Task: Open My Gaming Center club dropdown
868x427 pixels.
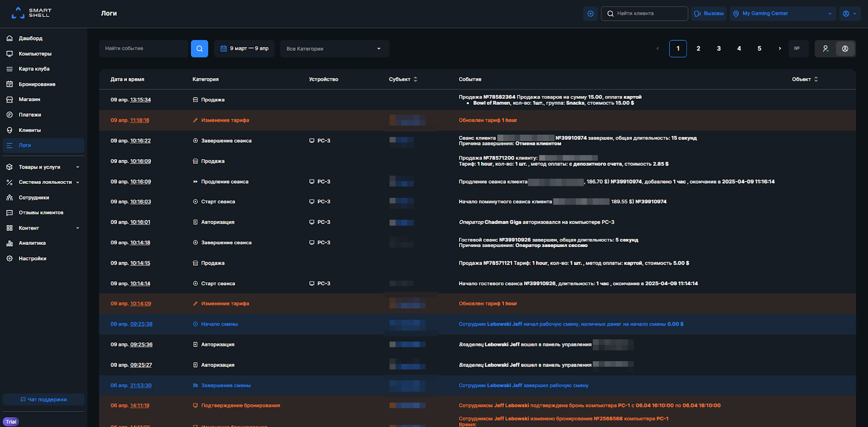Action: coord(783,14)
